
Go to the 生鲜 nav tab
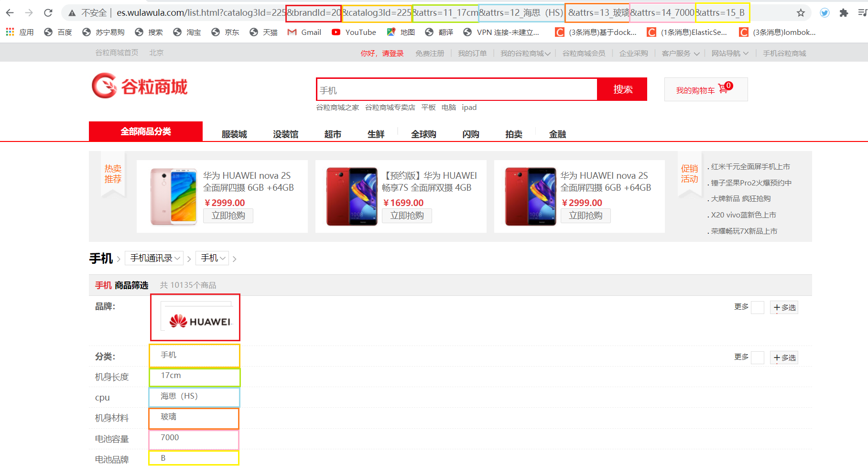tap(376, 134)
